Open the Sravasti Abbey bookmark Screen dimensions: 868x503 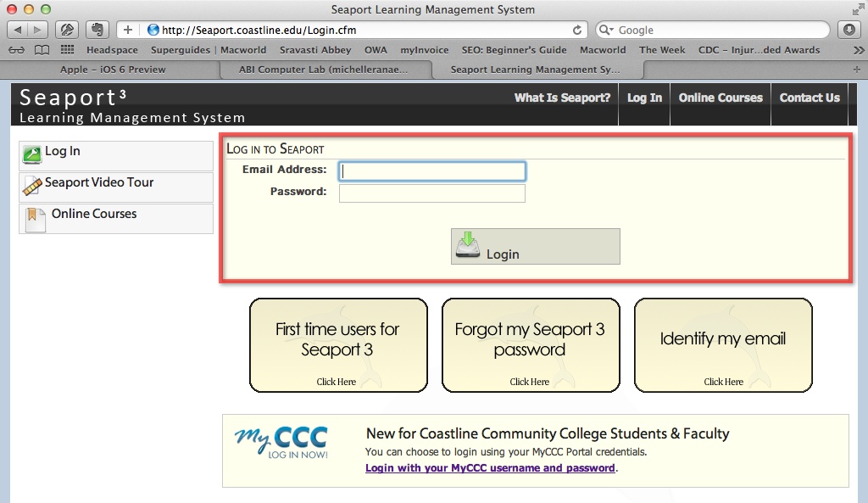click(x=315, y=50)
